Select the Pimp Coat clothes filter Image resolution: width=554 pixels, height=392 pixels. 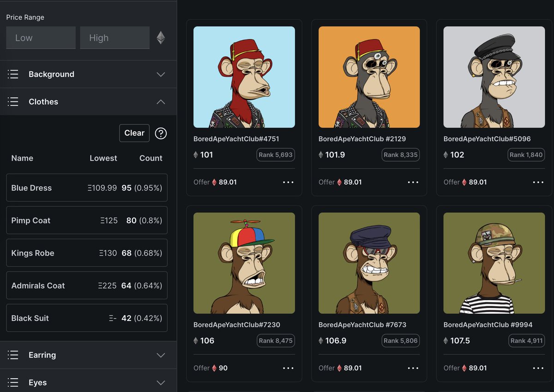pyautogui.click(x=87, y=220)
